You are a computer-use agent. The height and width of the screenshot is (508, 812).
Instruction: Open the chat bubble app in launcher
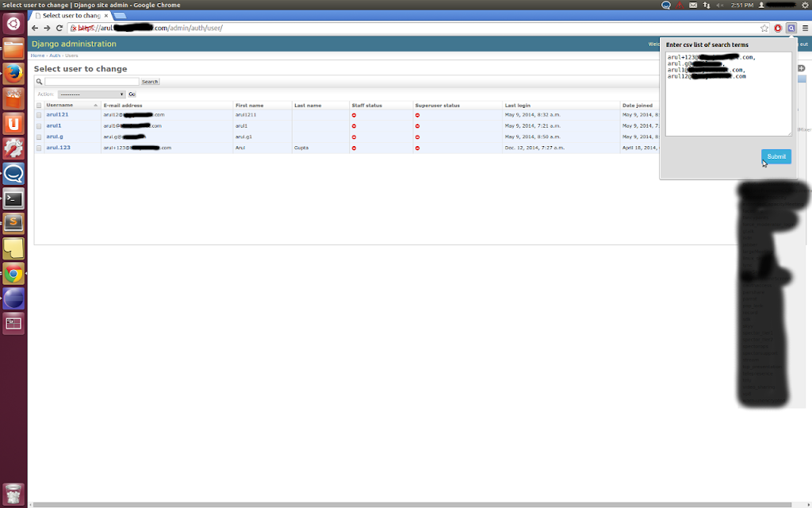(13, 174)
